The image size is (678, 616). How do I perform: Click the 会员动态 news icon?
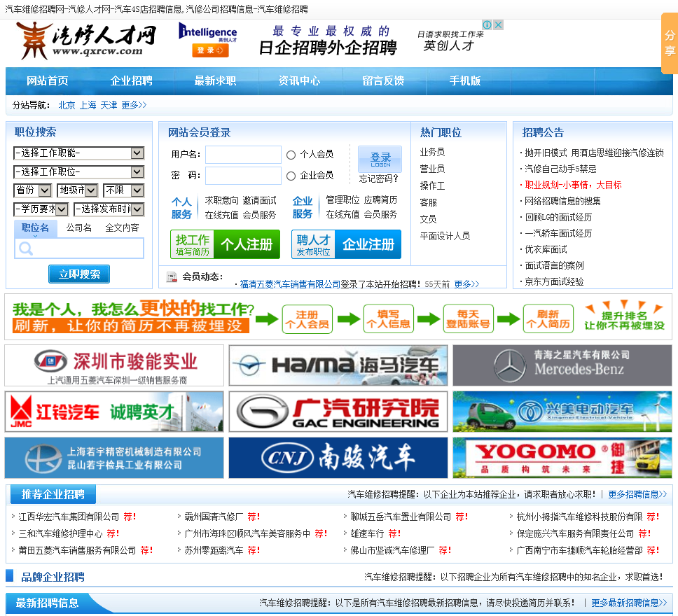(x=172, y=276)
